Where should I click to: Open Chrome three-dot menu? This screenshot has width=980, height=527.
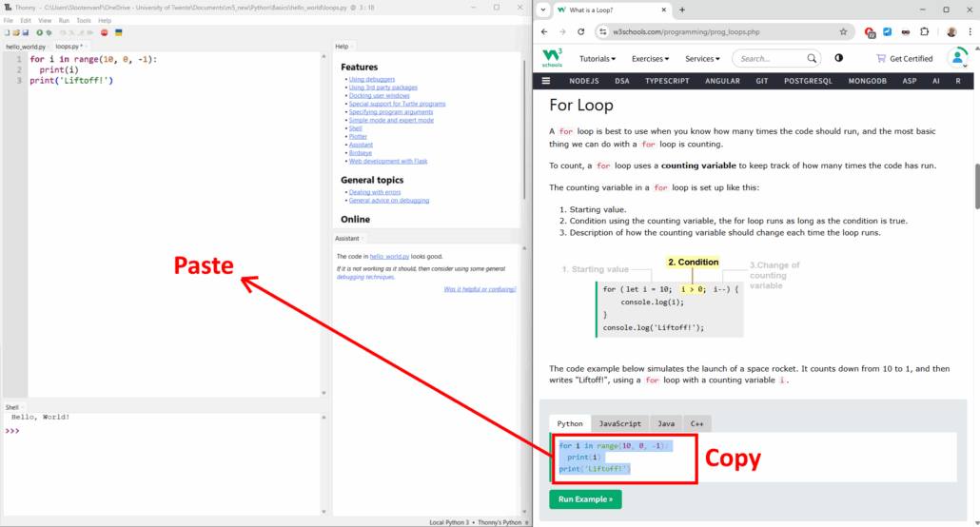coord(970,32)
